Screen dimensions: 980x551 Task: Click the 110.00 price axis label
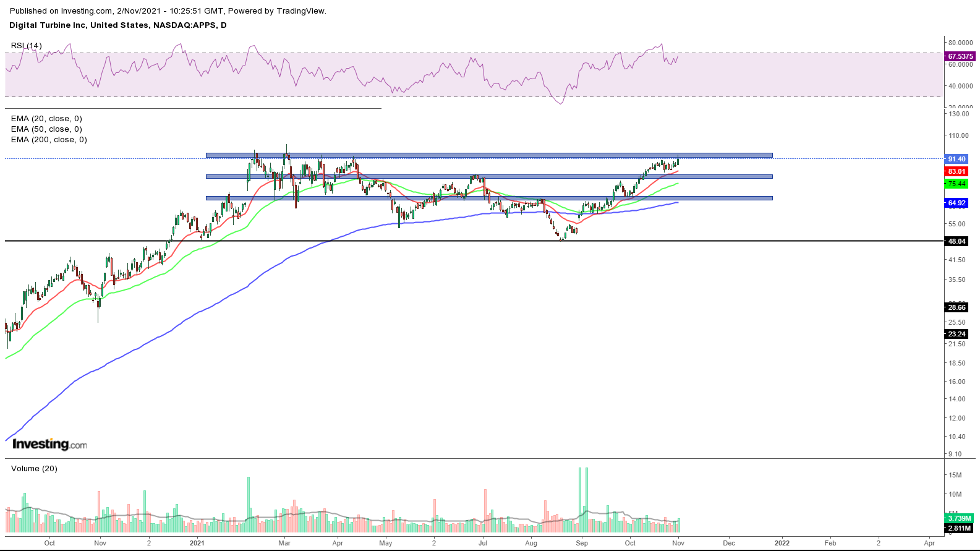[x=959, y=135]
